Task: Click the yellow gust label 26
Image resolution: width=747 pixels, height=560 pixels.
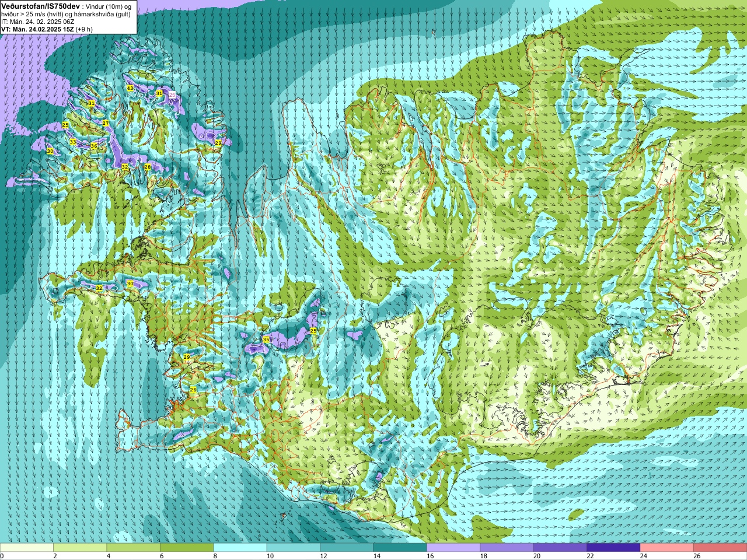Action: (x=193, y=389)
